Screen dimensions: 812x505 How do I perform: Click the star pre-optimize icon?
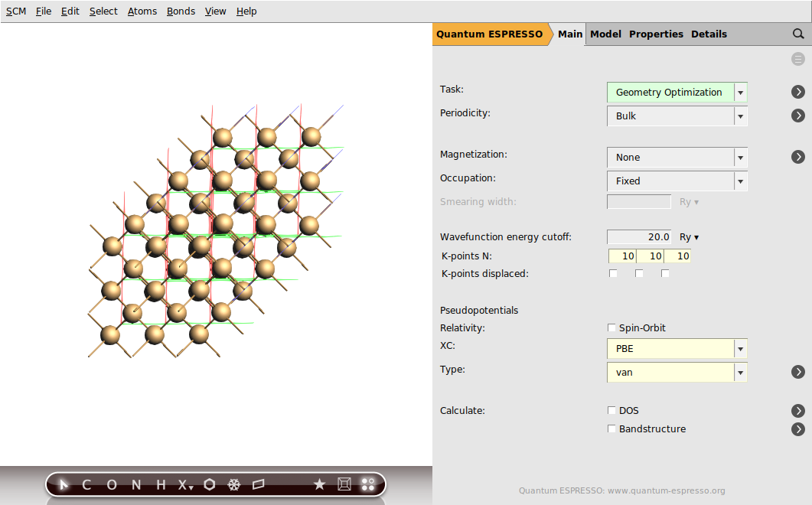(x=319, y=484)
